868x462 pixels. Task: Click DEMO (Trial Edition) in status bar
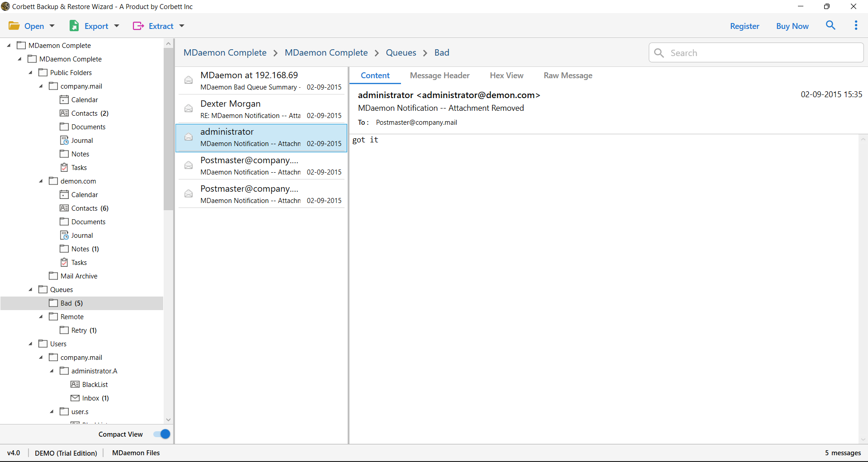point(66,453)
